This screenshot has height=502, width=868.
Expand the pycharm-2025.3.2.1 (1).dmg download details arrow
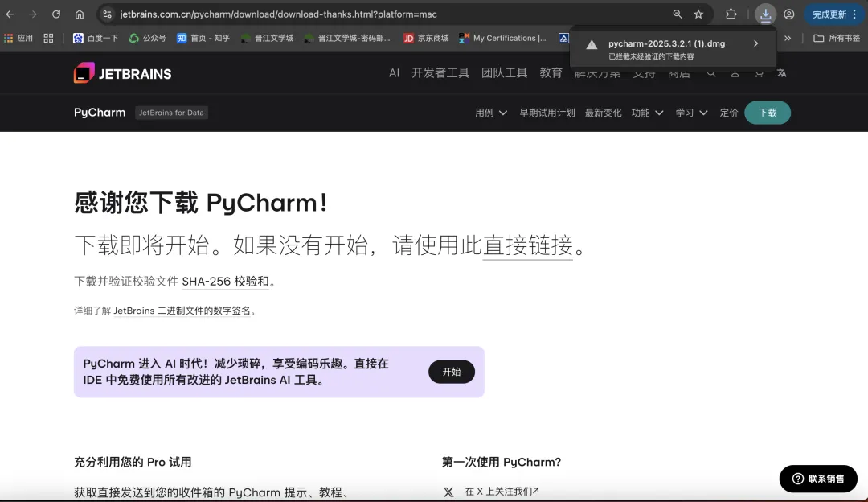pyautogui.click(x=755, y=43)
